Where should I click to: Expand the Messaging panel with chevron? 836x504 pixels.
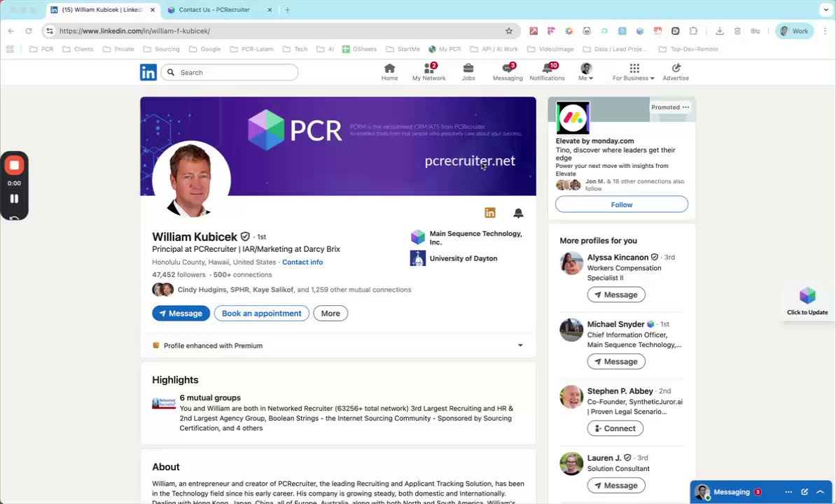pos(821,491)
